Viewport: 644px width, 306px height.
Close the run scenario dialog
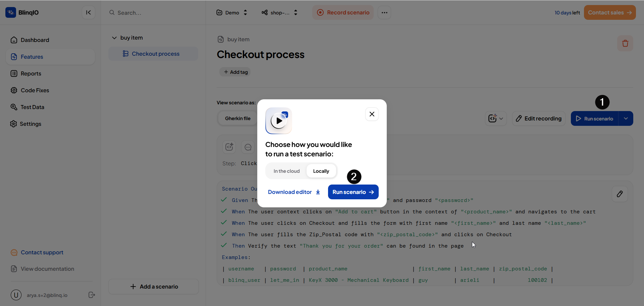click(x=372, y=114)
